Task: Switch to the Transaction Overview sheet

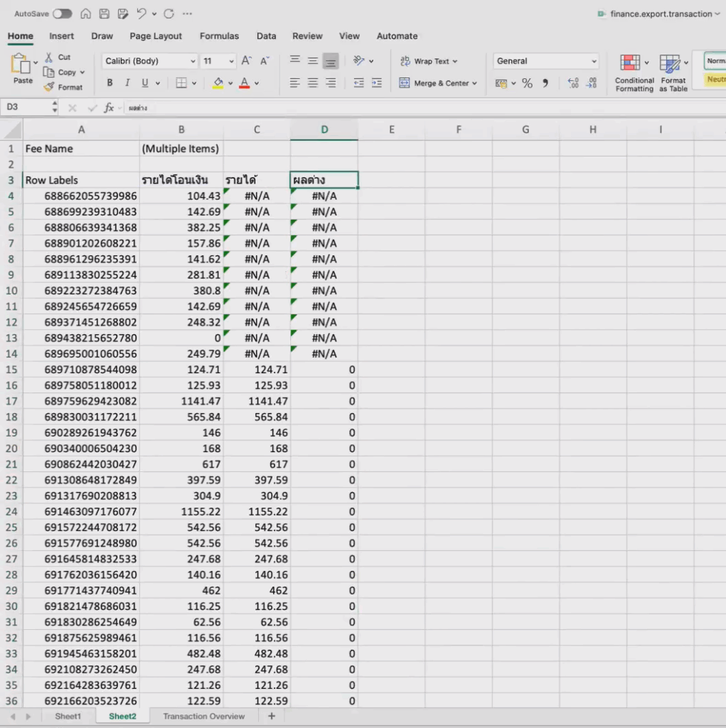Action: coord(203,716)
